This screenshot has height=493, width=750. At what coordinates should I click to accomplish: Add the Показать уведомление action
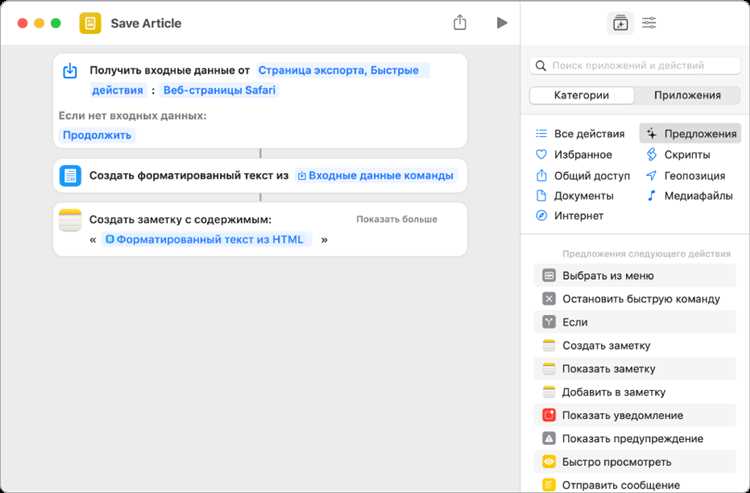[x=635, y=415]
